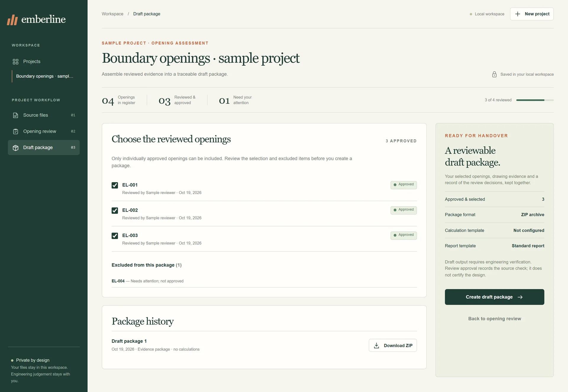This screenshot has height=392, width=568.
Task: Click the 3 of 4 reviewed progress bar
Action: coord(535,100)
